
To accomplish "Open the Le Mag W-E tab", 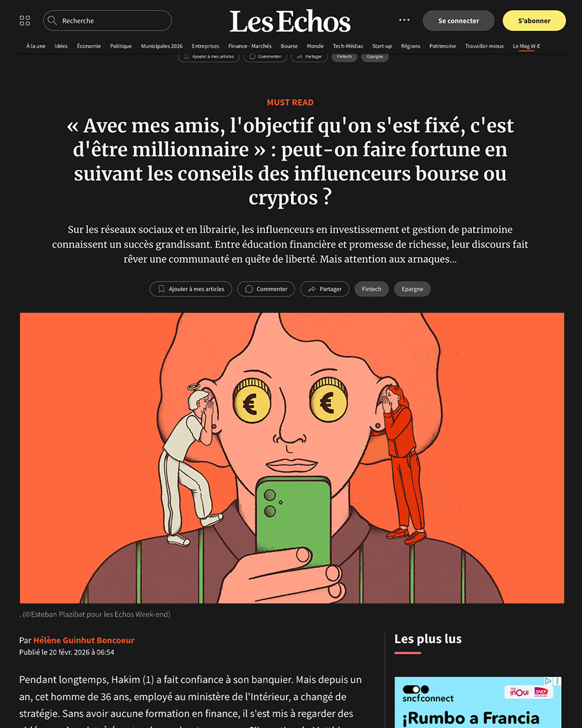I will 526,46.
